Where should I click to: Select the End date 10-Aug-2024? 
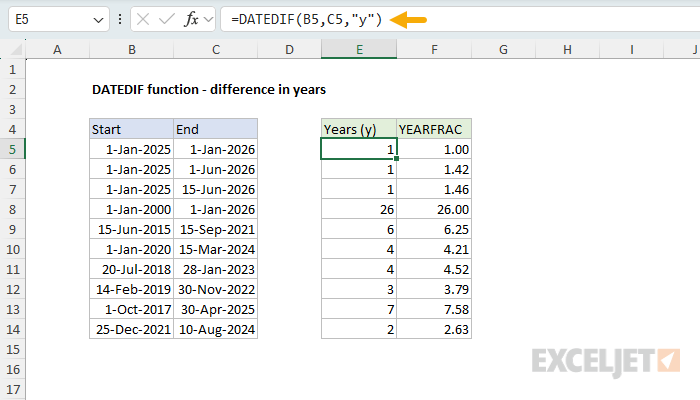coord(216,329)
